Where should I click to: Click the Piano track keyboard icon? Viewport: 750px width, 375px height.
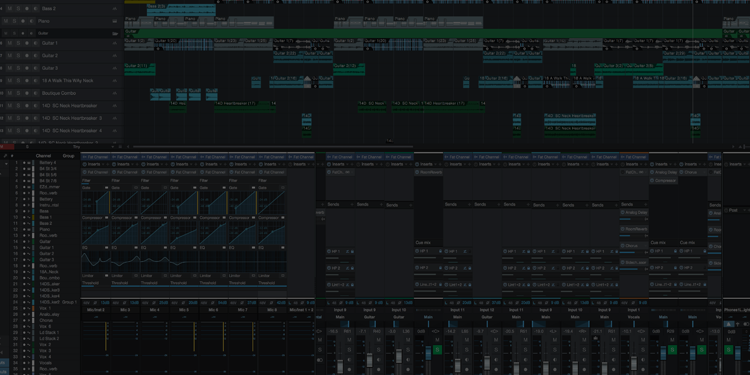115,21
